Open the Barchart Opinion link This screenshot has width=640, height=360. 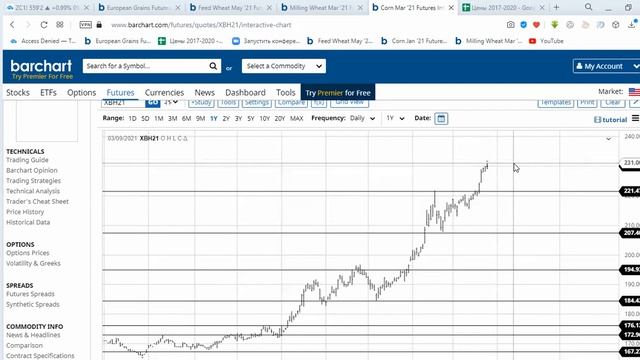coord(32,170)
